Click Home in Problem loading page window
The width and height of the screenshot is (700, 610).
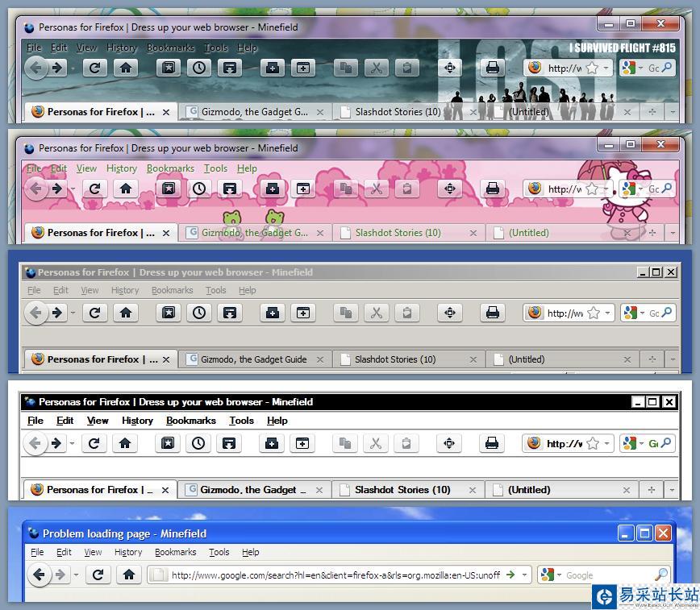click(129, 575)
